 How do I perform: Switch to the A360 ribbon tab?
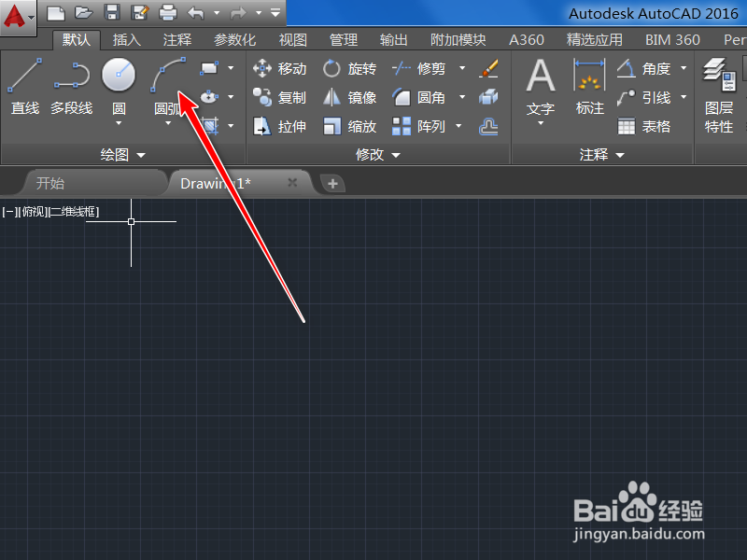coord(527,40)
